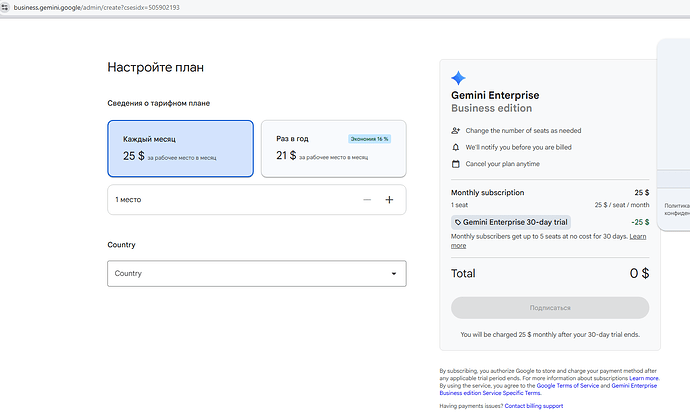Click 'We'll notify you before you are billed'
Image resolution: width=690 pixels, height=417 pixels.
click(518, 147)
